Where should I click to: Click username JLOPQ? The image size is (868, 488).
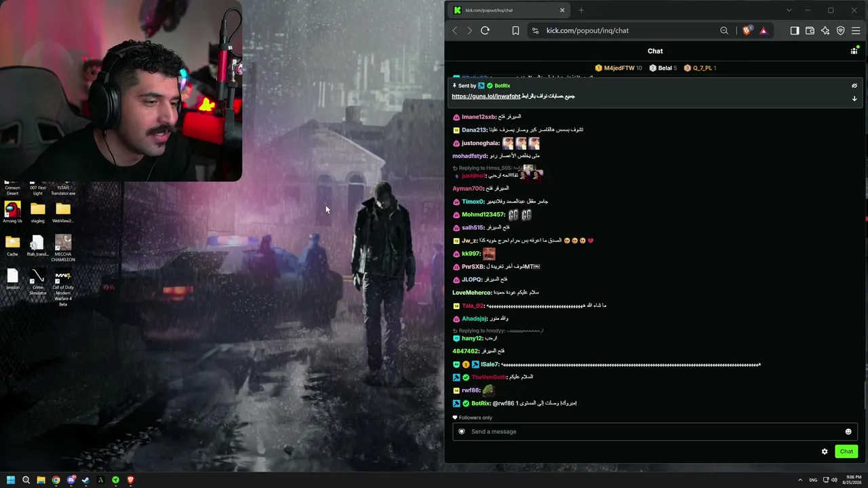[x=472, y=280]
